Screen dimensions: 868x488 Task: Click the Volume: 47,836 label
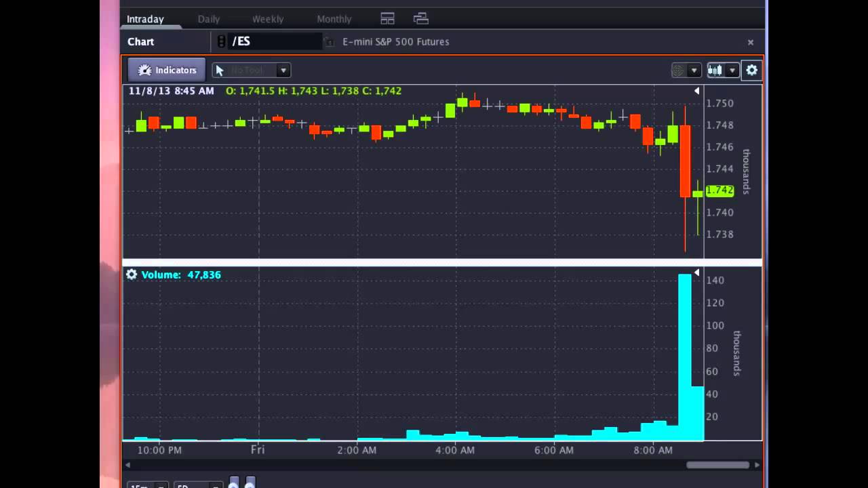(181, 274)
